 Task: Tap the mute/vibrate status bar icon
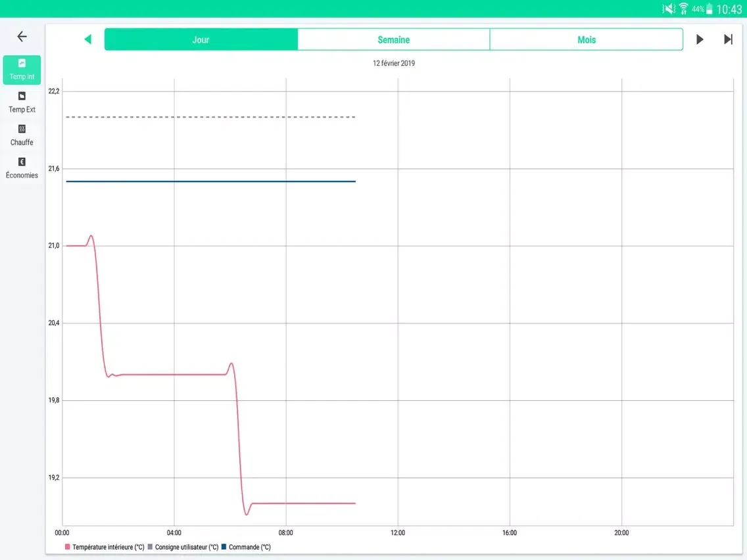pyautogui.click(x=668, y=9)
